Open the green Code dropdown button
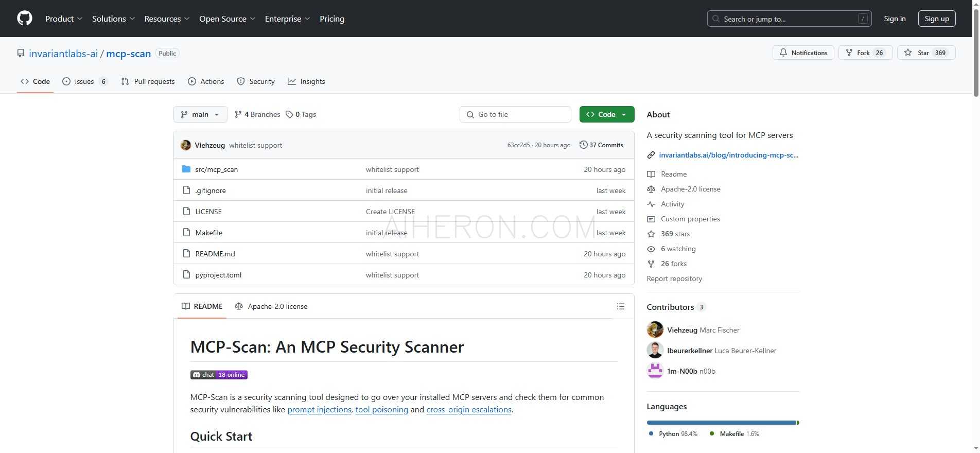This screenshot has width=980, height=453. click(607, 114)
